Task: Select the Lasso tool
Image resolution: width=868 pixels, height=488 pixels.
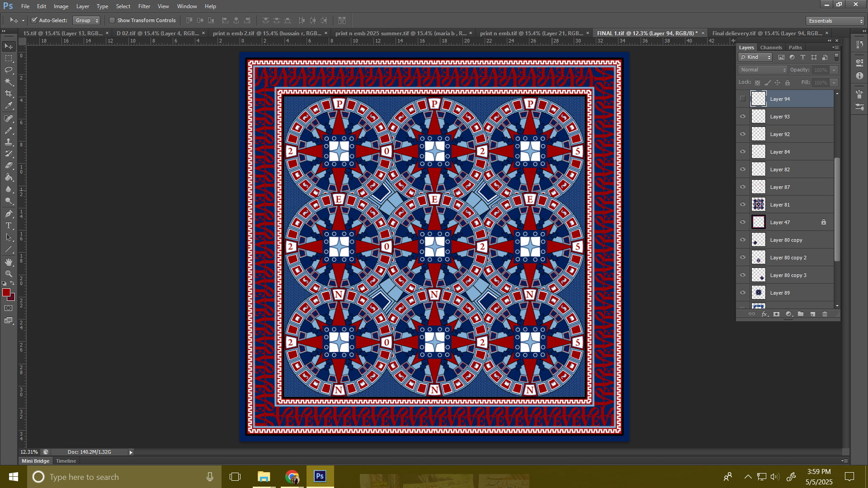Action: coord(9,70)
